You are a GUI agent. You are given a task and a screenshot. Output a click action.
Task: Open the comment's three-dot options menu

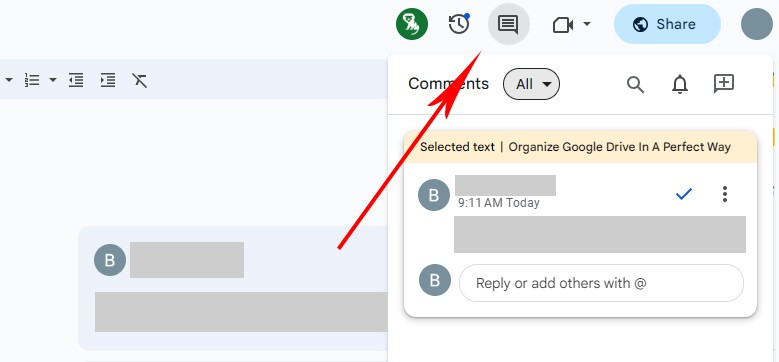725,194
